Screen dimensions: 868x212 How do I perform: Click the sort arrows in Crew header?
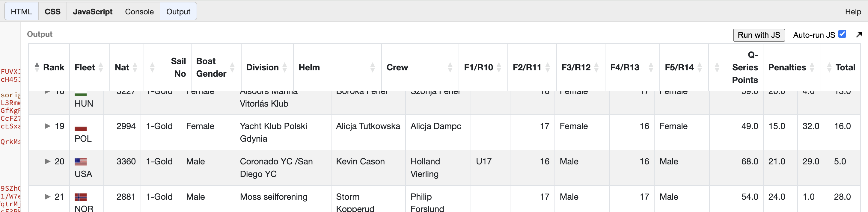click(x=450, y=67)
